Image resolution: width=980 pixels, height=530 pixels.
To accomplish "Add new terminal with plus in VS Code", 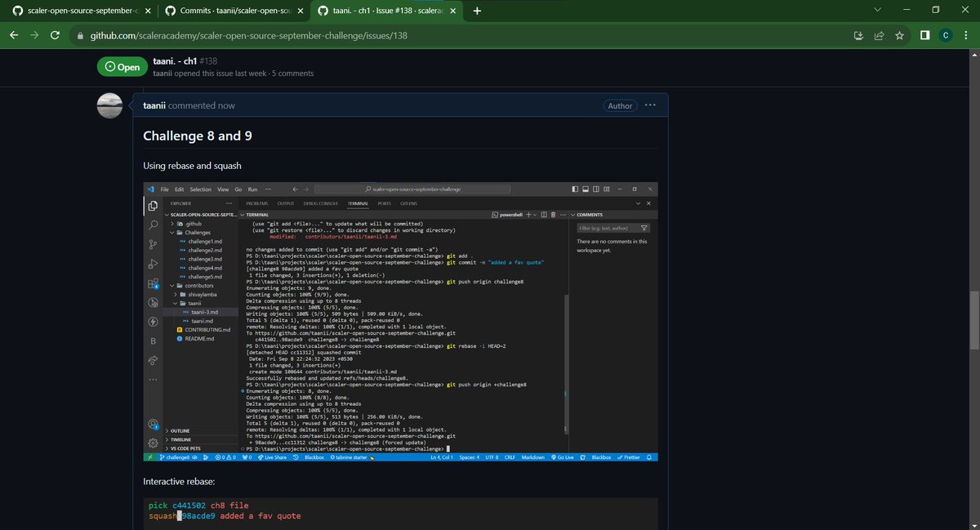I will (528, 214).
